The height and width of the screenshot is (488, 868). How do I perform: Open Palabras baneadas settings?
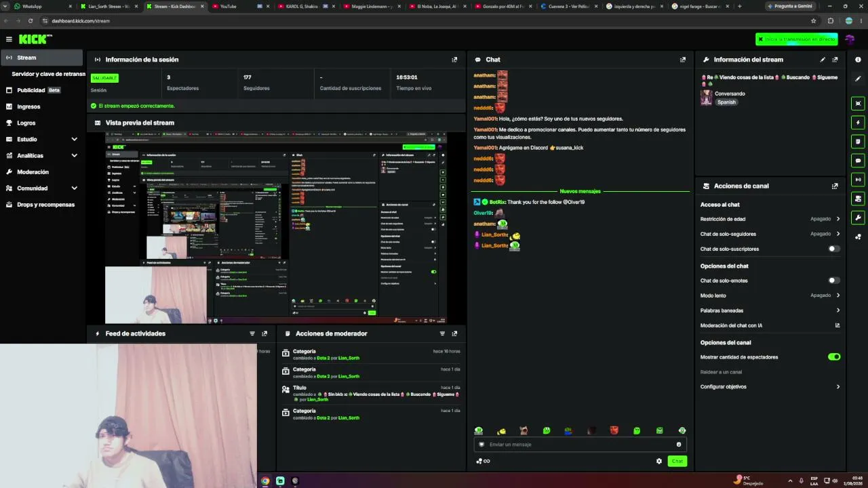coord(770,310)
